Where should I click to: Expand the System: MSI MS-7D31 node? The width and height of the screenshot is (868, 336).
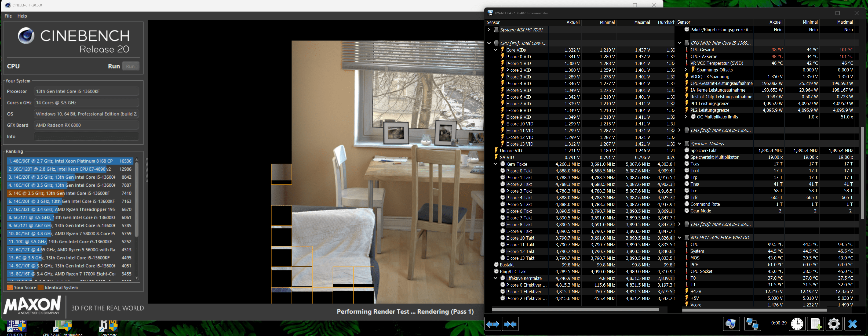[489, 30]
